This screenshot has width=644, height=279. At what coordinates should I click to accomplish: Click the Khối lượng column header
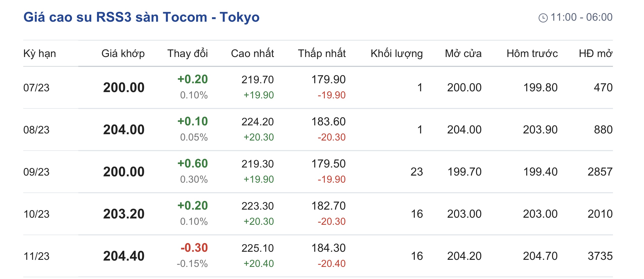pos(397,53)
